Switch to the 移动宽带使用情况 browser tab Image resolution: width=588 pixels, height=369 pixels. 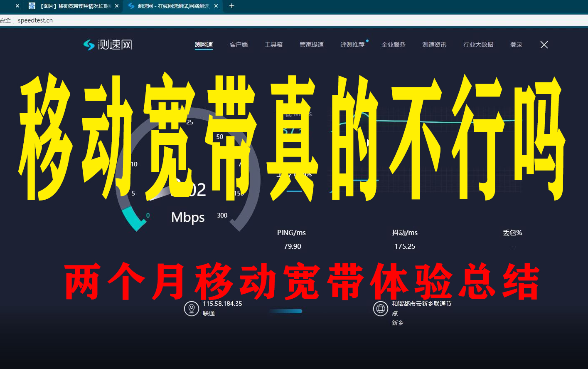75,6
